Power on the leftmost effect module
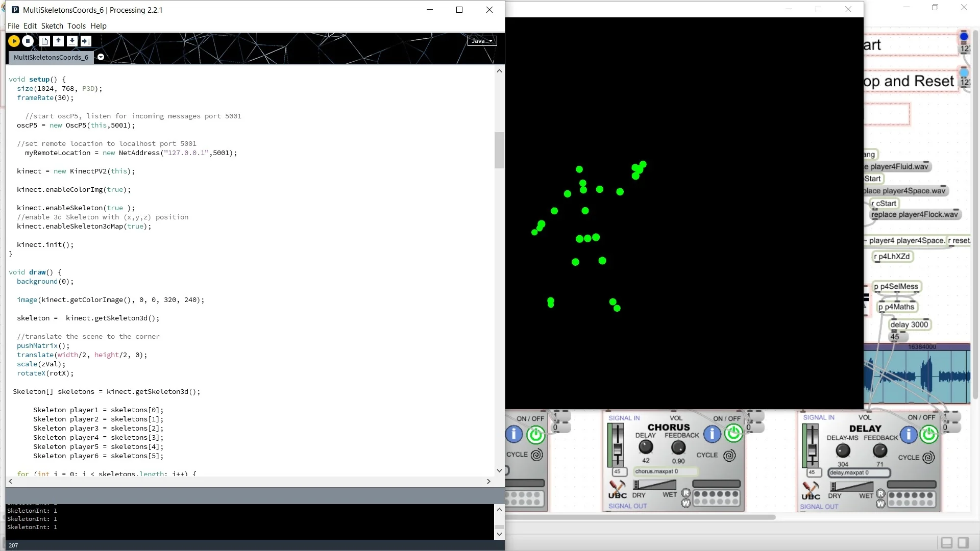The height and width of the screenshot is (551, 980). (536, 435)
